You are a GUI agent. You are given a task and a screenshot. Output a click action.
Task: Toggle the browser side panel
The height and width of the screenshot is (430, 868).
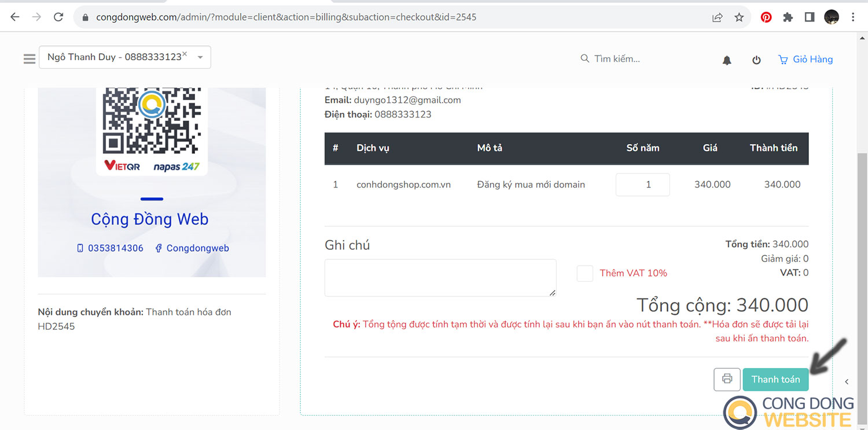[x=810, y=17]
